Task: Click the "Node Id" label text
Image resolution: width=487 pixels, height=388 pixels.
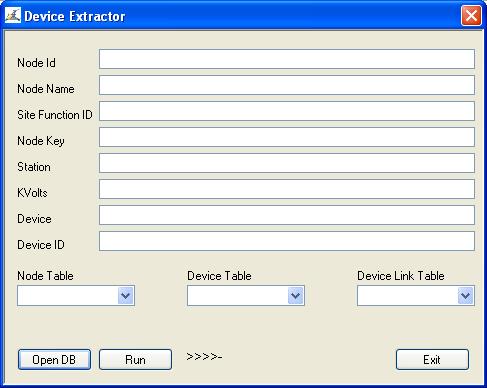Action: 36,63
